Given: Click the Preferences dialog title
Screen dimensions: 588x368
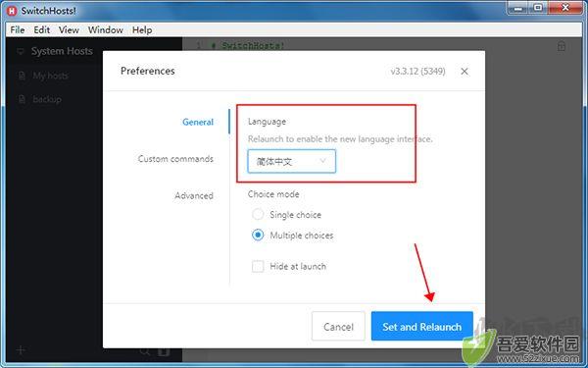Looking at the screenshot, I should 148,71.
